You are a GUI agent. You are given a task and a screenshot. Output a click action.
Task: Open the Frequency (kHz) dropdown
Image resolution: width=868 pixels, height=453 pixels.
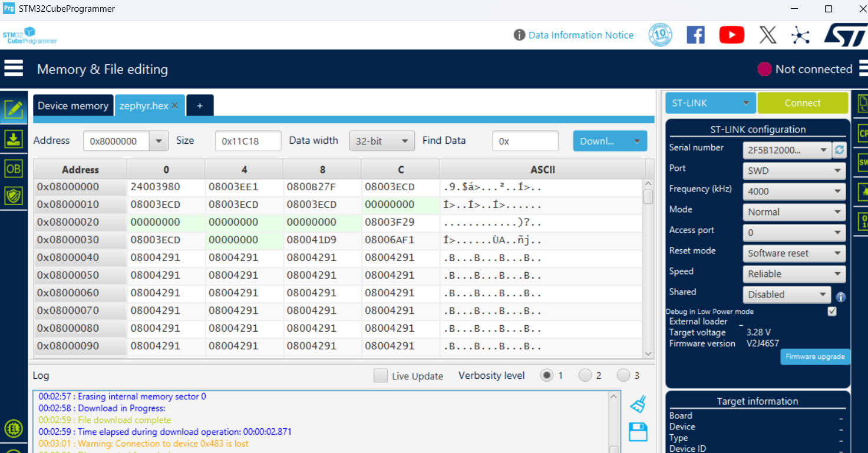tap(794, 191)
